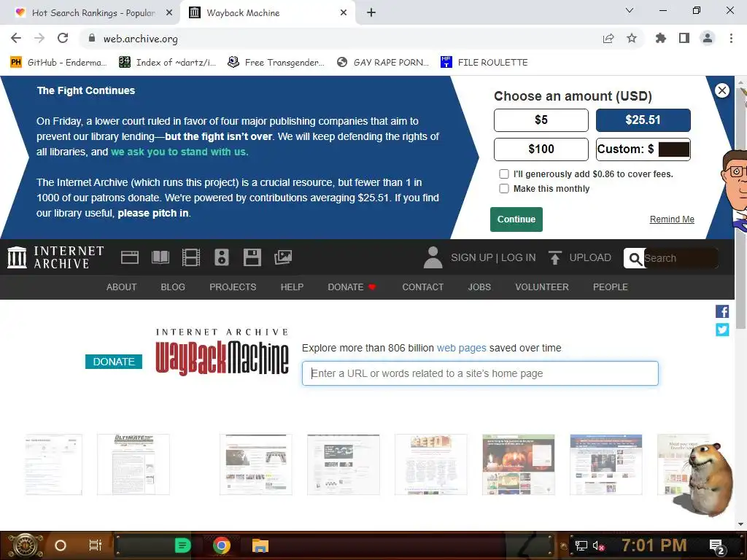Open the Video filmstrip icon

(x=191, y=257)
